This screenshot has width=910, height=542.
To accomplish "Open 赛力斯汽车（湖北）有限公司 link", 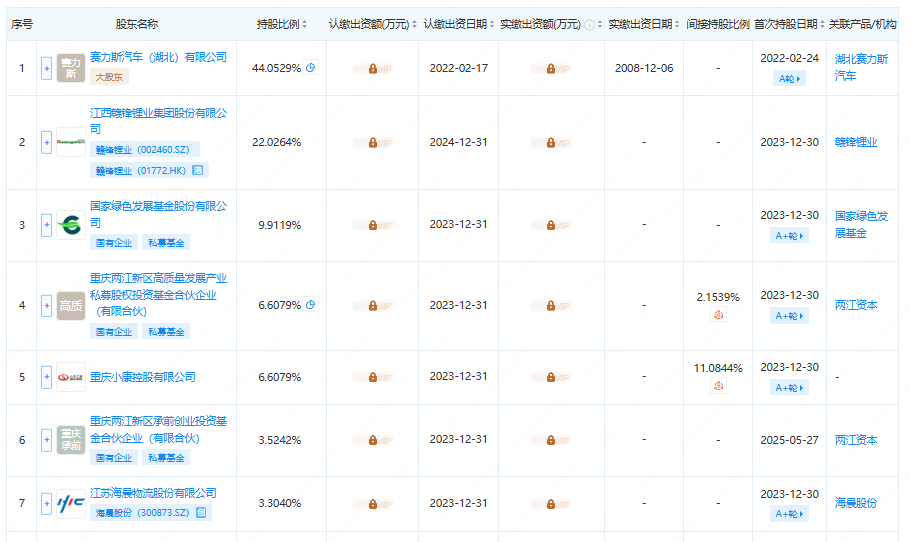I will (158, 57).
